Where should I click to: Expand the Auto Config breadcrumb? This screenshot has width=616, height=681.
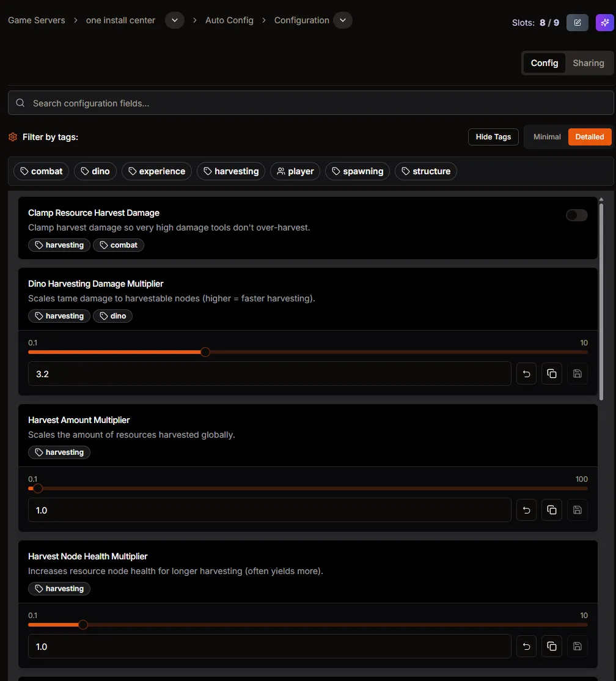tap(229, 20)
